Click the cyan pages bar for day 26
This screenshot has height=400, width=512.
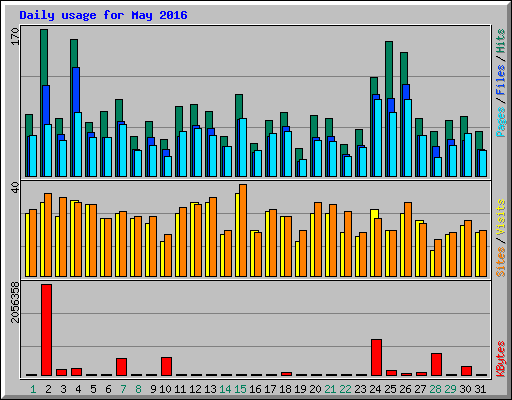[408, 138]
